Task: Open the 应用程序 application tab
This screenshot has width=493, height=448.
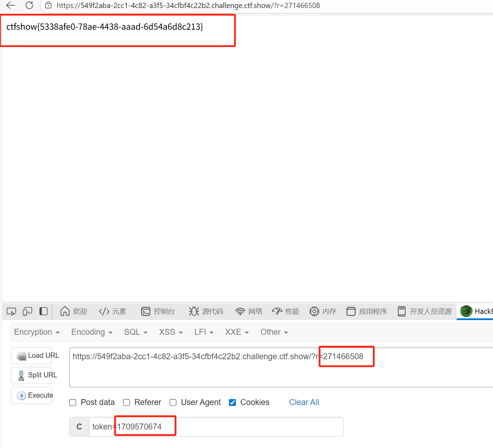Action: pos(366,311)
